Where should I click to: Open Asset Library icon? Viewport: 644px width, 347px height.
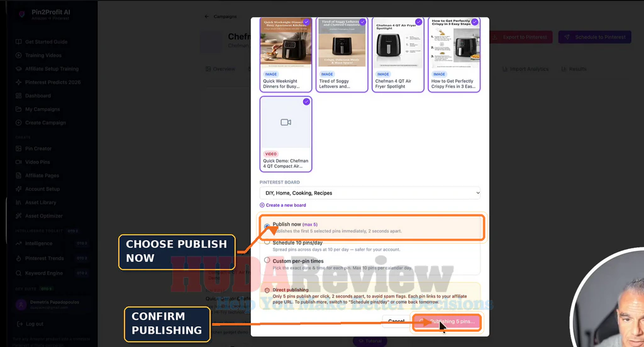[x=18, y=202]
